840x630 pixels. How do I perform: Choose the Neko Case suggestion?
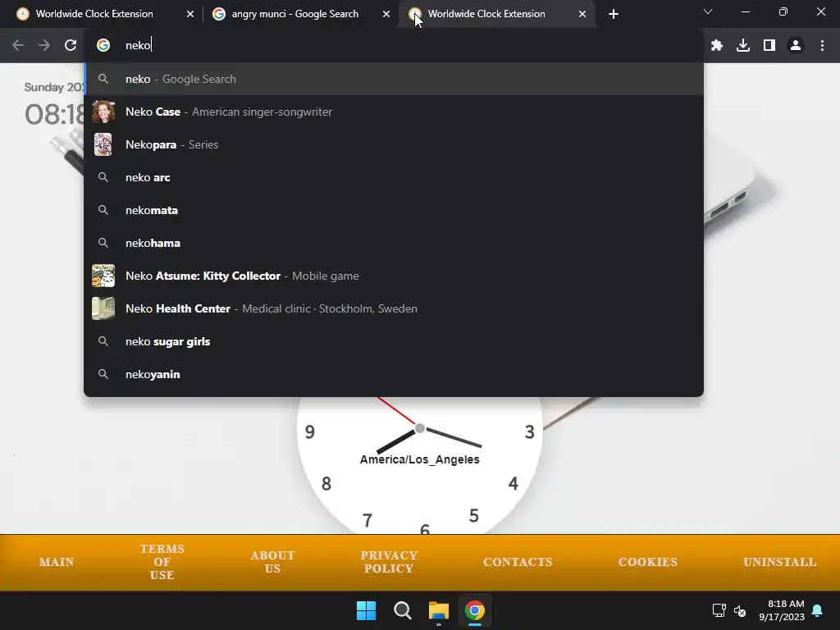click(x=394, y=112)
